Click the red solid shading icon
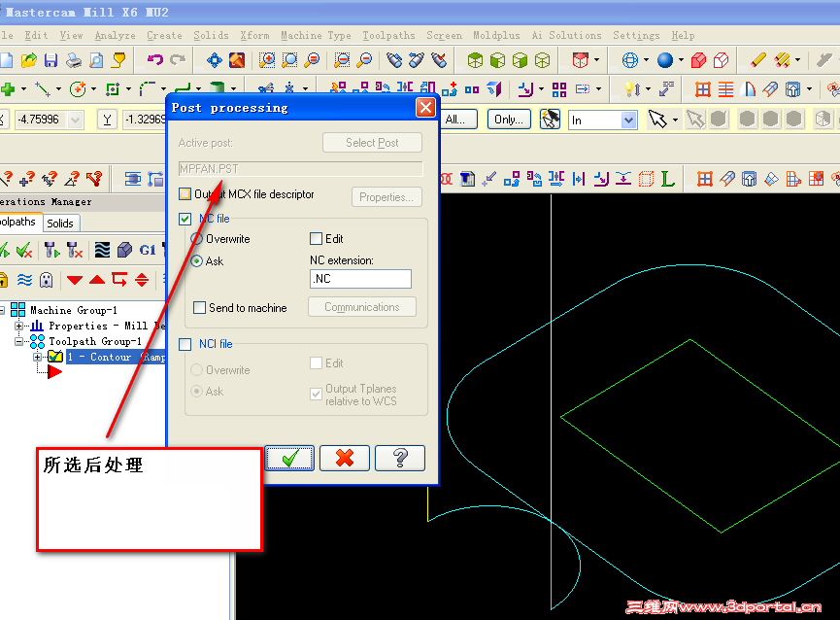The height and width of the screenshot is (620, 840). [698, 60]
